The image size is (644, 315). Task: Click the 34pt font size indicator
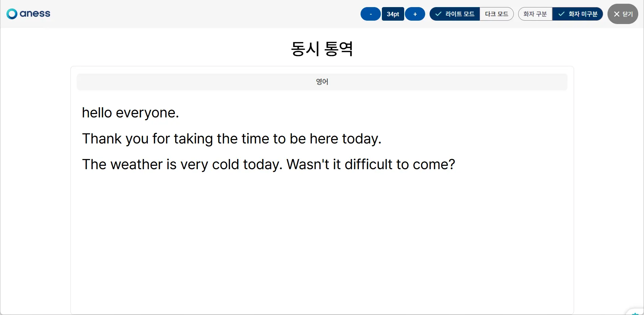[x=393, y=14]
